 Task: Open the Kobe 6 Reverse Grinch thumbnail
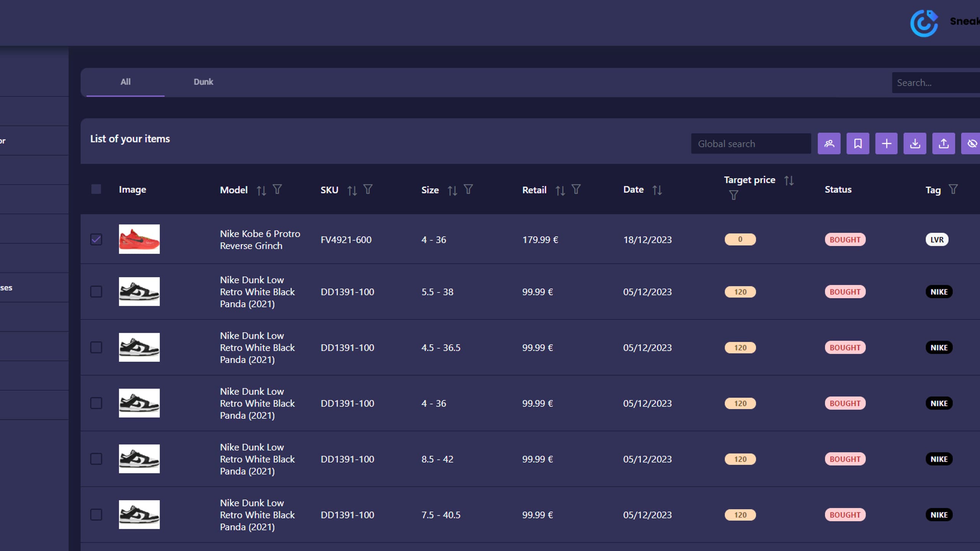pyautogui.click(x=139, y=239)
